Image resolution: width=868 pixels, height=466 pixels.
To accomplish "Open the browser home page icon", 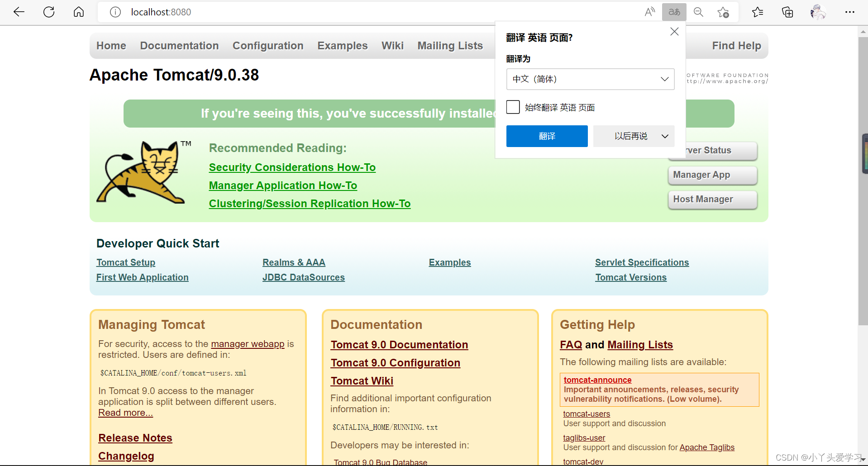I will 79,12.
